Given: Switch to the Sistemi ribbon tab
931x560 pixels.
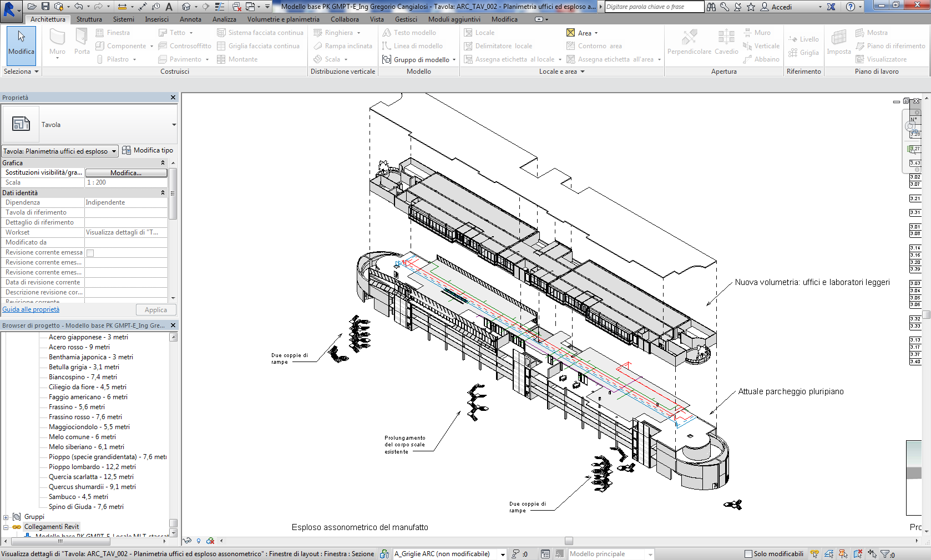Looking at the screenshot, I should pyautogui.click(x=123, y=19).
